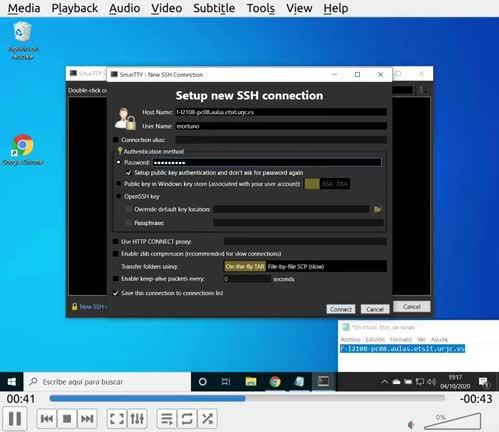Viewport: 499px width, 432px height.
Task: Enable Override default key location checkbox
Action: pyautogui.click(x=128, y=209)
